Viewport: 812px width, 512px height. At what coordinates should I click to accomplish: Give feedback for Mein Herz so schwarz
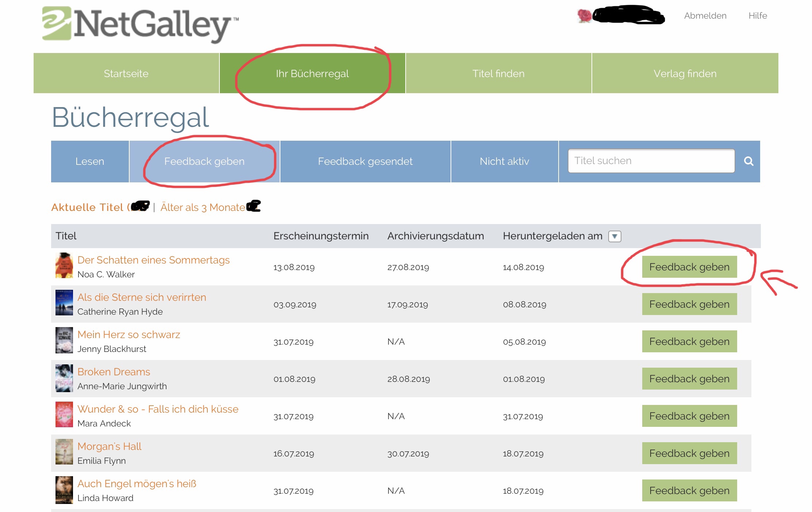(x=689, y=341)
